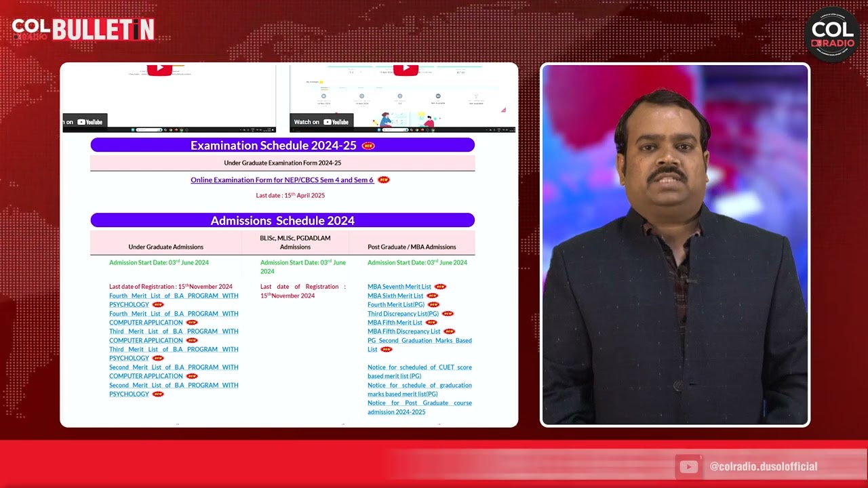Click the COL Bulletin logo
Screen dimensions: 868x488
pos(83,29)
